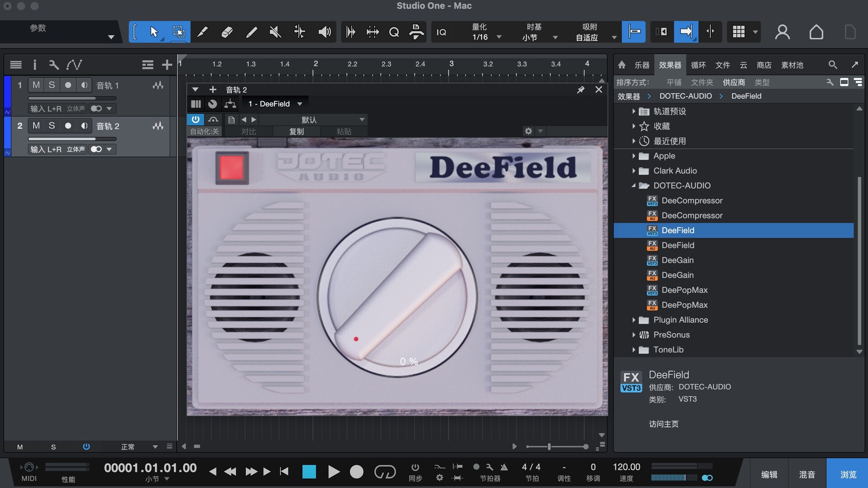
Task: Return to zero transport button
Action: click(x=284, y=472)
